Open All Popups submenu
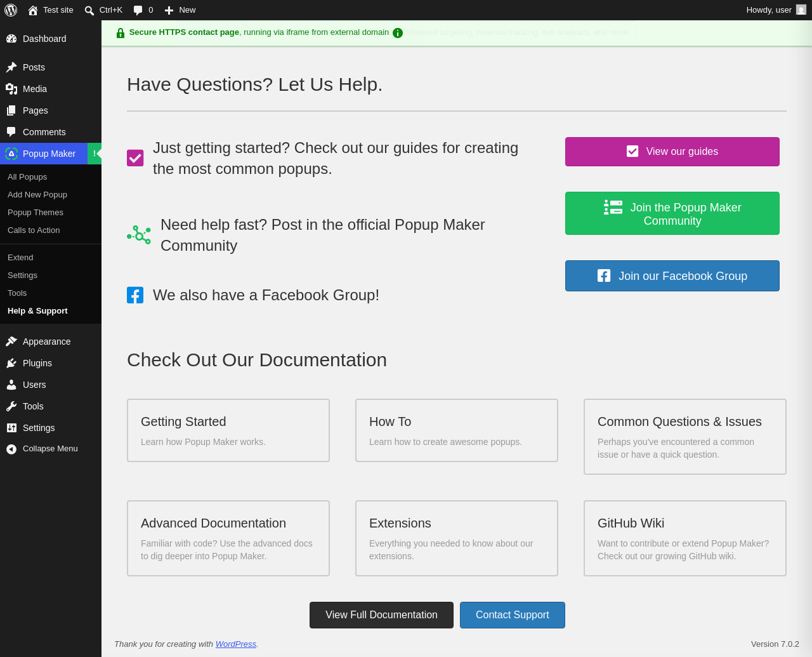 pyautogui.click(x=51, y=177)
